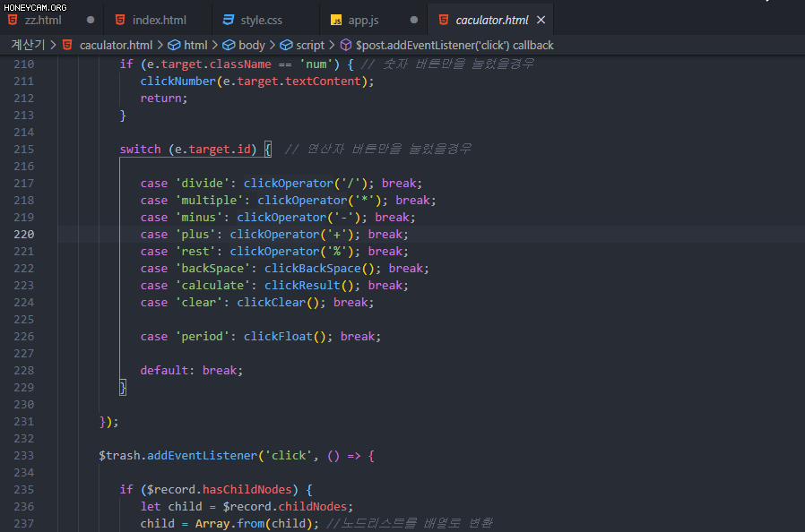Click the callback symbol icon in breadcrumb

pos(346,45)
